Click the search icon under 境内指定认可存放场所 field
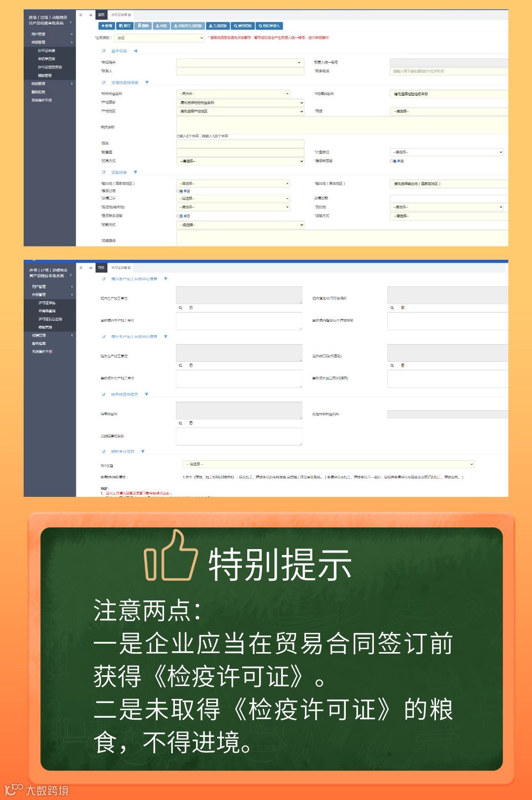The height and width of the screenshot is (800, 532). (x=392, y=308)
